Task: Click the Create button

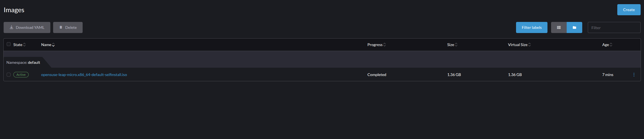Action: tap(629, 10)
